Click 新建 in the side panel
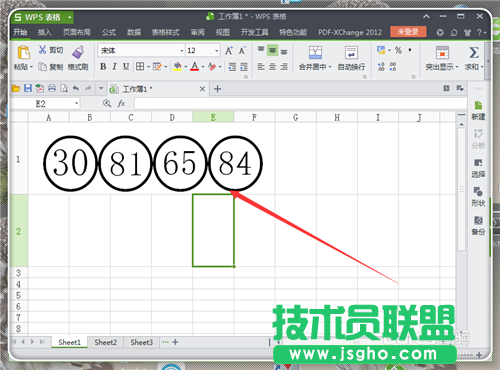 tap(478, 111)
